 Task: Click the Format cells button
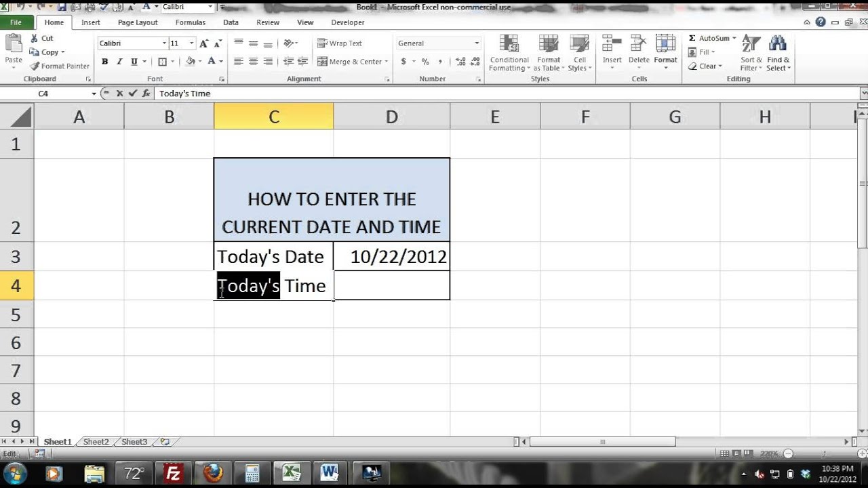tap(665, 51)
